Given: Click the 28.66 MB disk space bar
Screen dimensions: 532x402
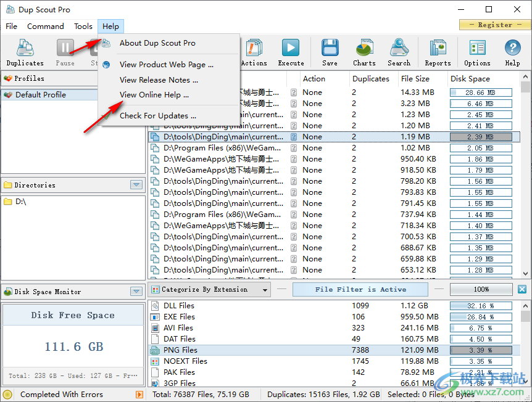Looking at the screenshot, I should (481, 92).
